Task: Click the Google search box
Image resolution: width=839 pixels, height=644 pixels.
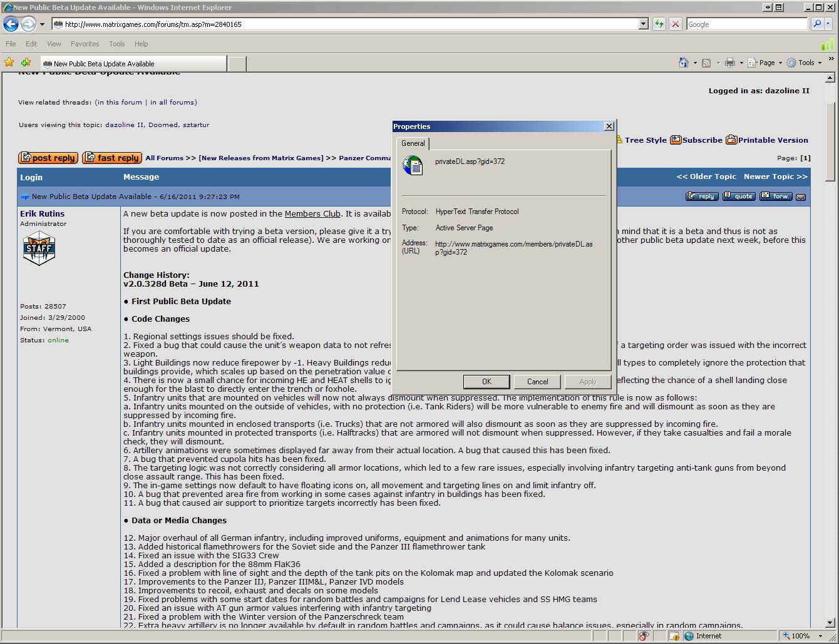Action: click(x=747, y=24)
